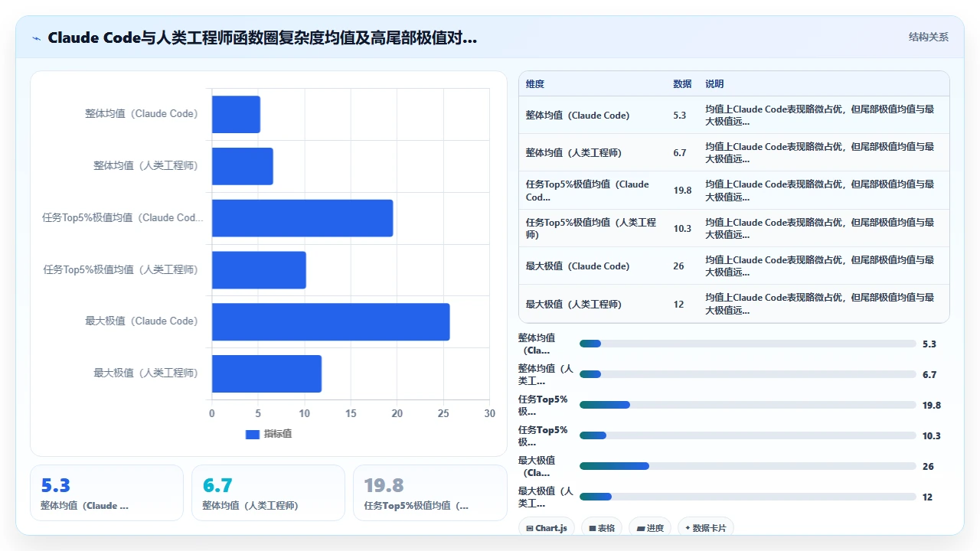
Task: Click the x-axis tick label 30
Action: click(x=489, y=414)
